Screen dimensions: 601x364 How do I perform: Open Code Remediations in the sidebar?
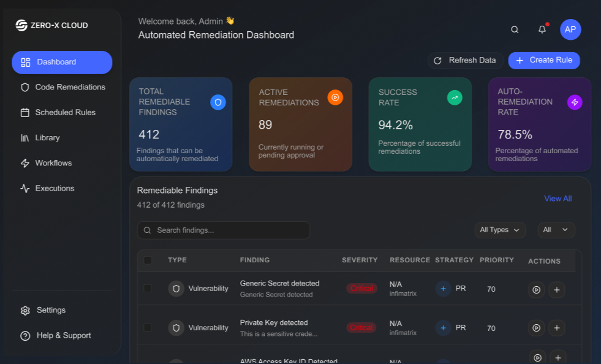point(70,87)
